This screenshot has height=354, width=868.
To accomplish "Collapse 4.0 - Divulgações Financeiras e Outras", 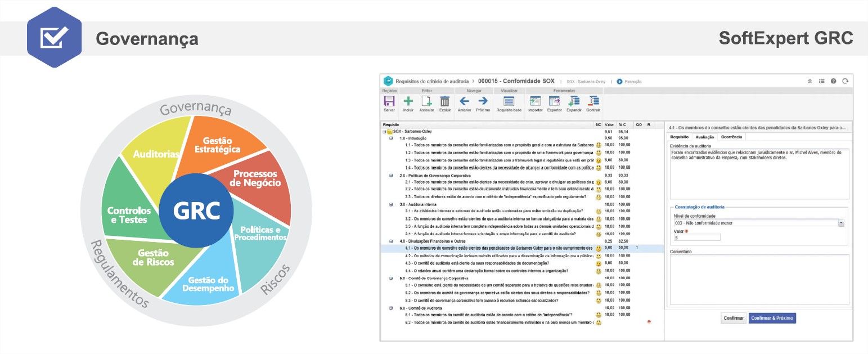I will pyautogui.click(x=391, y=241).
